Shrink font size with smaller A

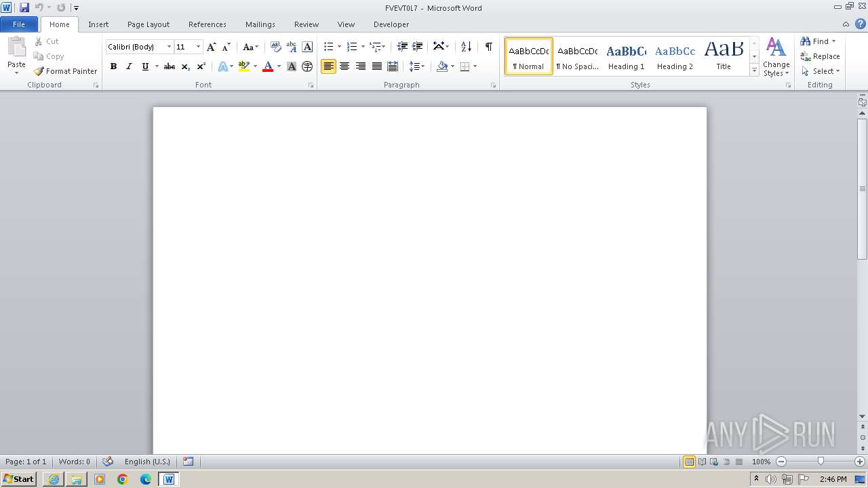coord(226,47)
